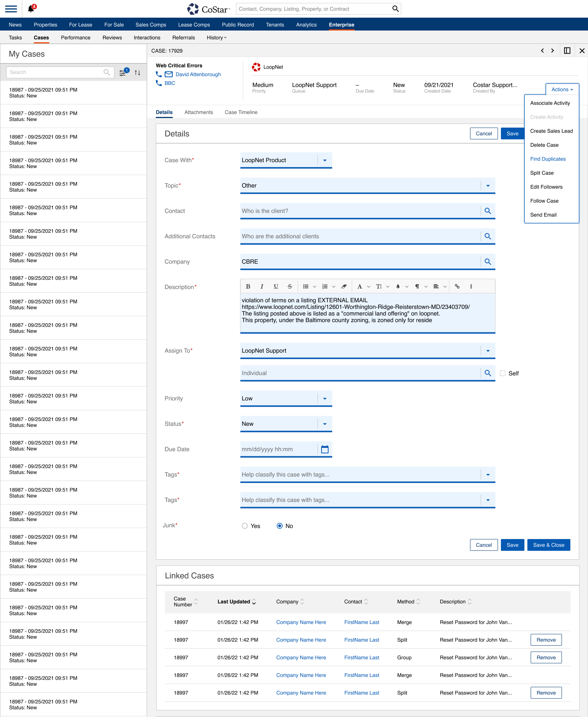Open notifications bell

(32, 8)
